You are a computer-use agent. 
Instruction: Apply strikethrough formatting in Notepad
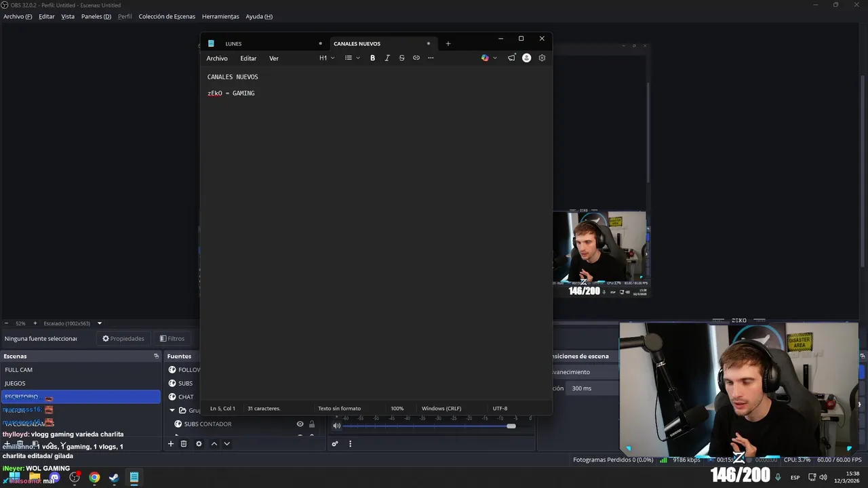tap(401, 58)
